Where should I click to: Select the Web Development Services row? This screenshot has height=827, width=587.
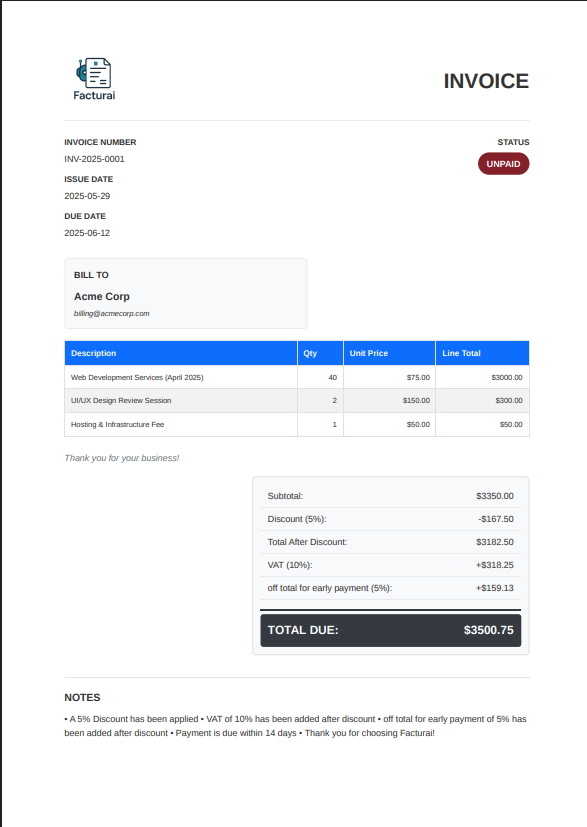(x=297, y=377)
